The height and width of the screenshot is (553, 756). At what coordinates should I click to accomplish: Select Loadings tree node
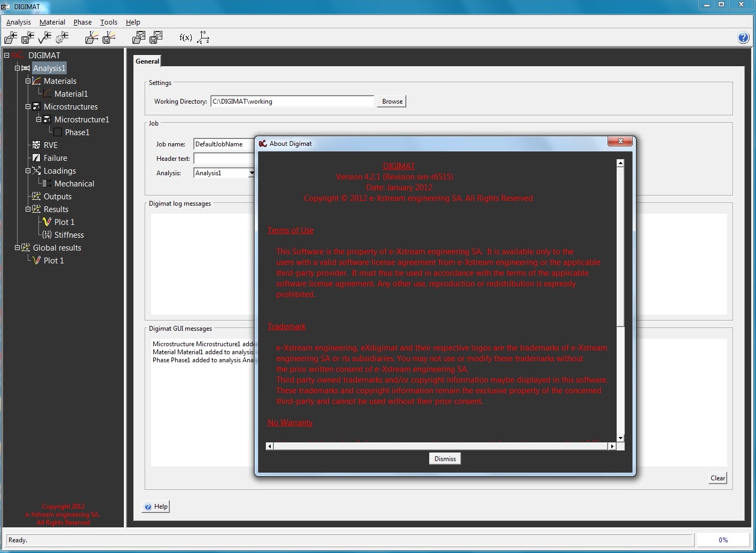pyautogui.click(x=60, y=171)
